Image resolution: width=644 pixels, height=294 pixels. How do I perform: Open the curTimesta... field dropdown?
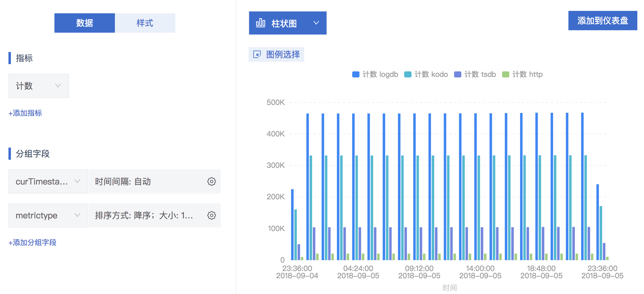(x=48, y=181)
